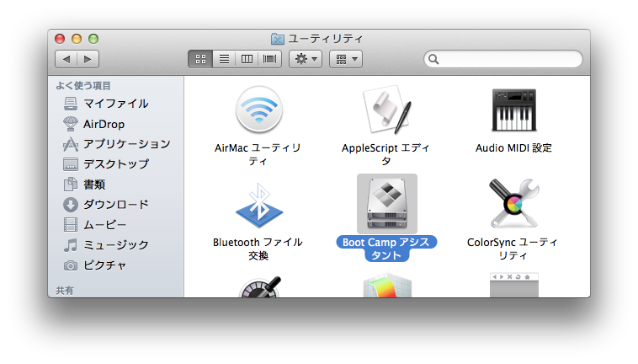Click into the Finder search field

click(x=503, y=59)
